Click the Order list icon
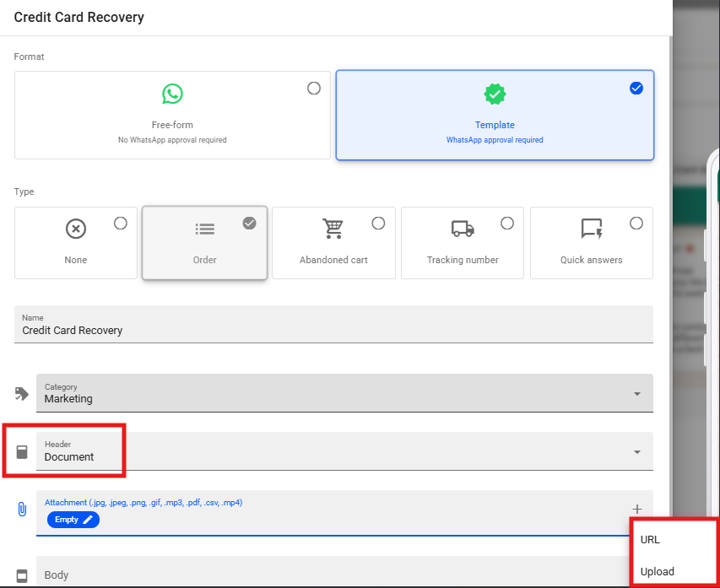The width and height of the screenshot is (720, 588). [x=204, y=229]
